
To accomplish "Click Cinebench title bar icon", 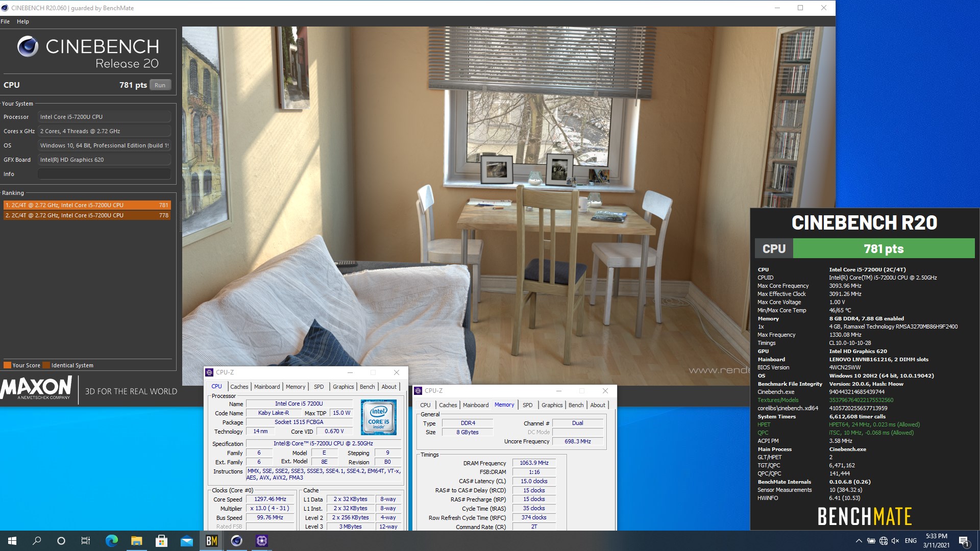I will 5,8.
